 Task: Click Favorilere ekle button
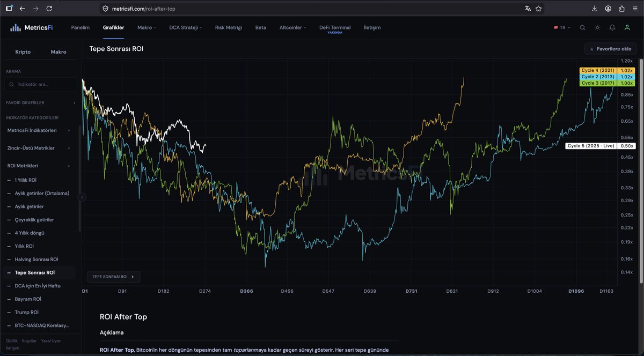(610, 49)
